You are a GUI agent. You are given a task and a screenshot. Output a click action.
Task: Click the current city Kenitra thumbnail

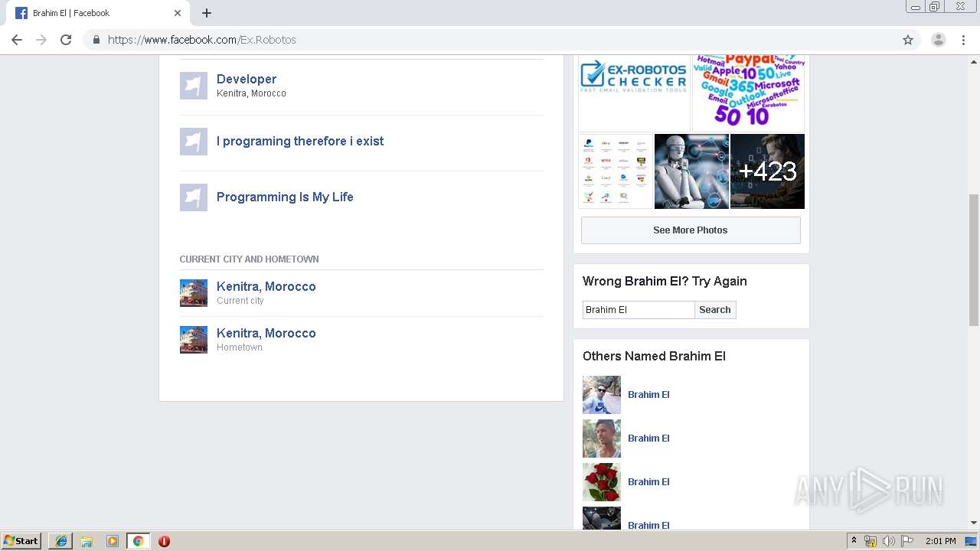[194, 293]
